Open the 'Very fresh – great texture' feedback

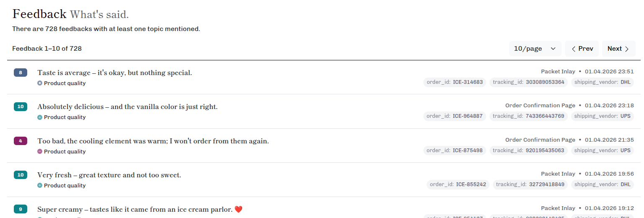(109, 175)
